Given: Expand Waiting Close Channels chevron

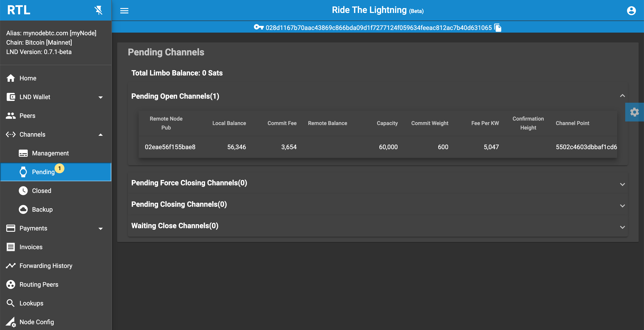Looking at the screenshot, I should click(x=622, y=227).
